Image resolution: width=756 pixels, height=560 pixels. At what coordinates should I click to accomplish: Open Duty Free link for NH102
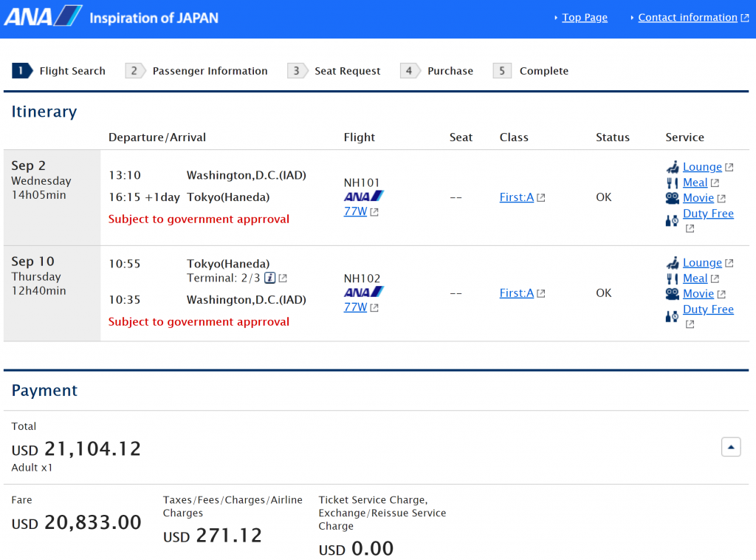click(x=708, y=309)
